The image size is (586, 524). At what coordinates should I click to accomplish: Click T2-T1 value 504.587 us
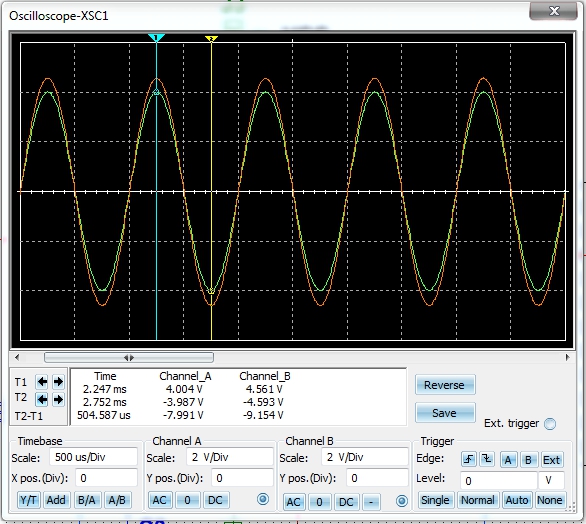[x=104, y=415]
